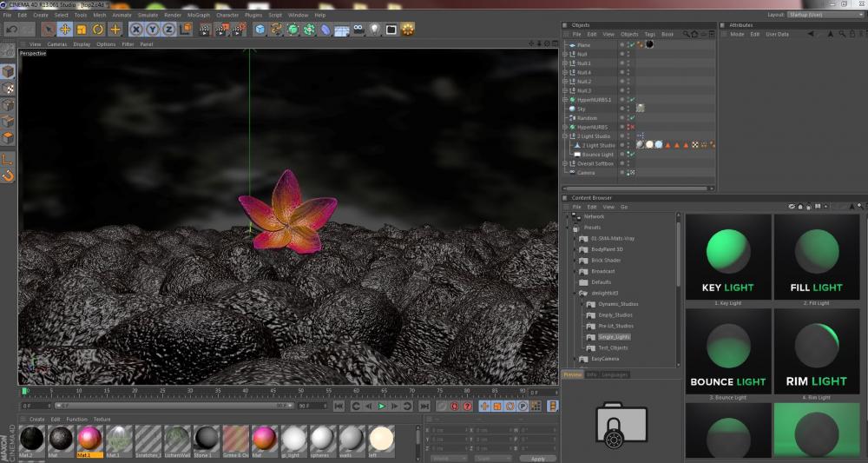Open the Tags menu in Objects panel

[648, 34]
